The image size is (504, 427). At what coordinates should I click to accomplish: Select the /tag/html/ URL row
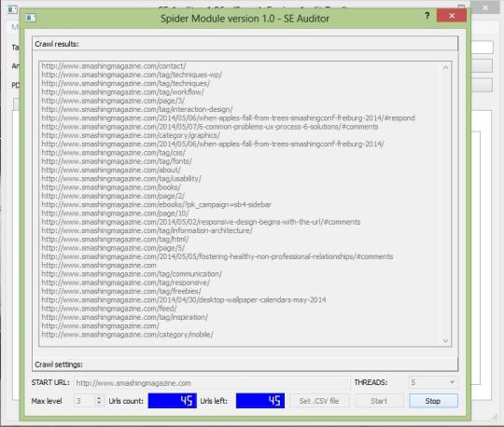115,240
